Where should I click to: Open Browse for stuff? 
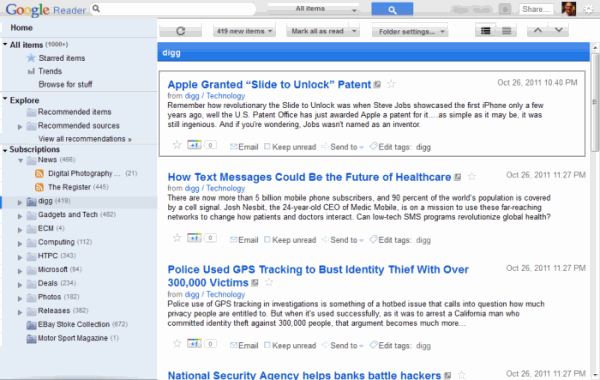65,84
